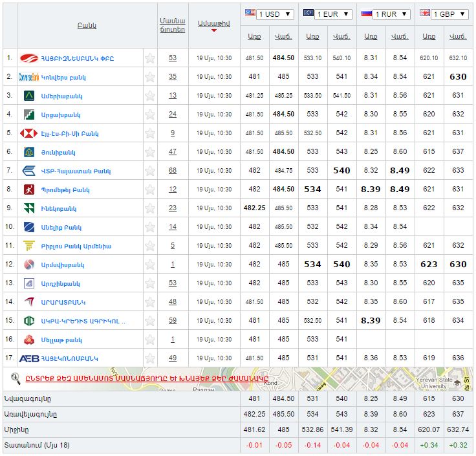476x456 pixels.
Task: Toggle favorite star for Converse Bank row
Action: coord(150,77)
